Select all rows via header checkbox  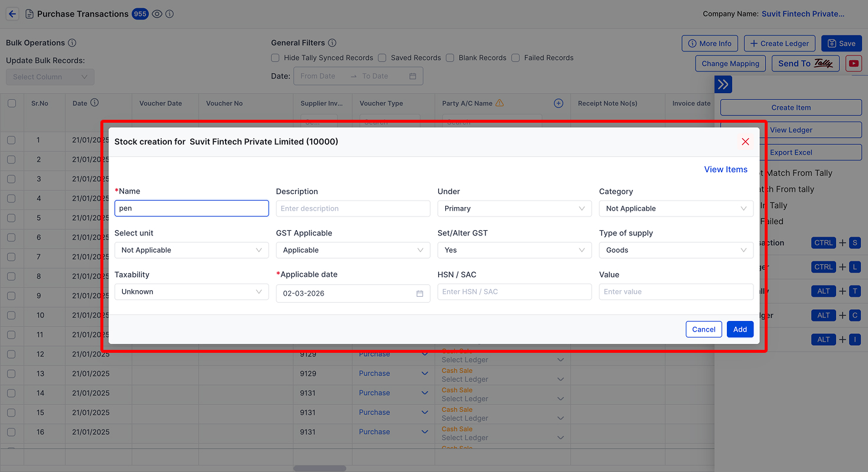coord(12,103)
